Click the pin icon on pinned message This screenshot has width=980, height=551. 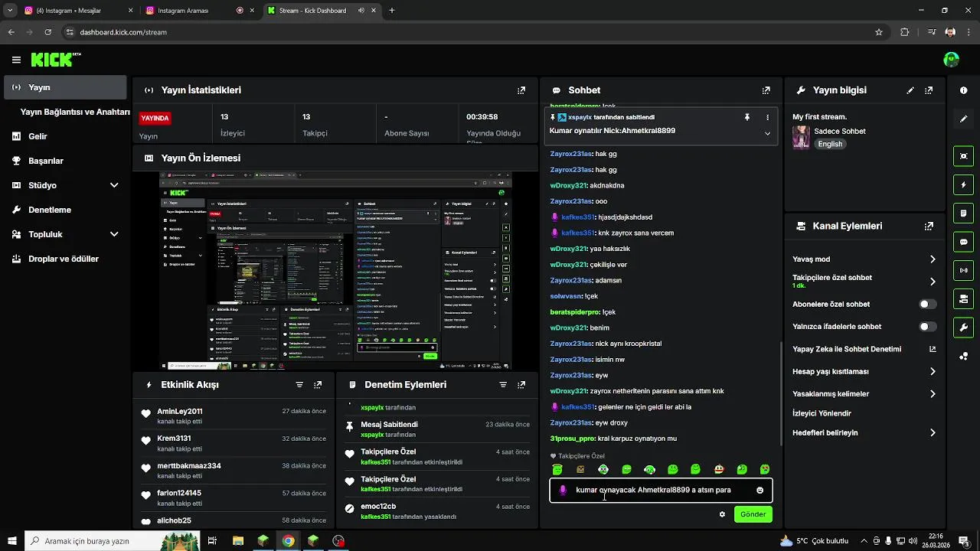pyautogui.click(x=747, y=117)
